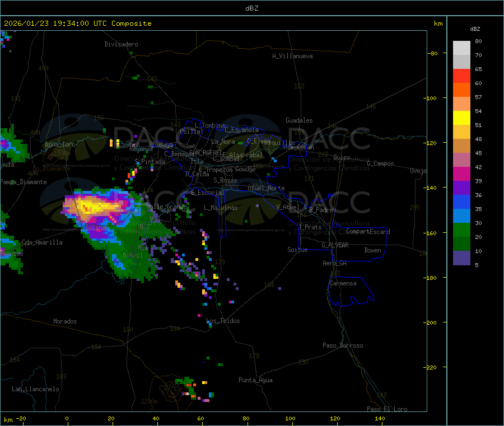Image resolution: width=504 pixels, height=426 pixels.
Task: Click the red 60 dBZ legend swatch
Action: 461,76
